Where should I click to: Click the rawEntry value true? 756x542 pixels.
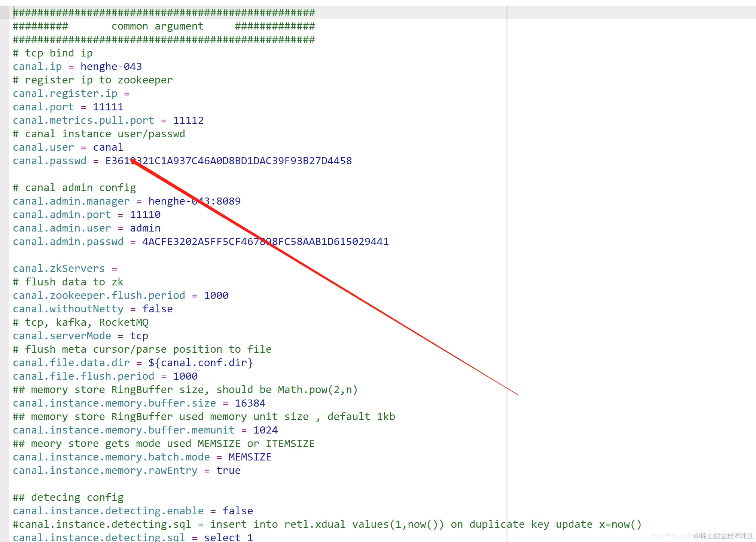click(x=228, y=471)
